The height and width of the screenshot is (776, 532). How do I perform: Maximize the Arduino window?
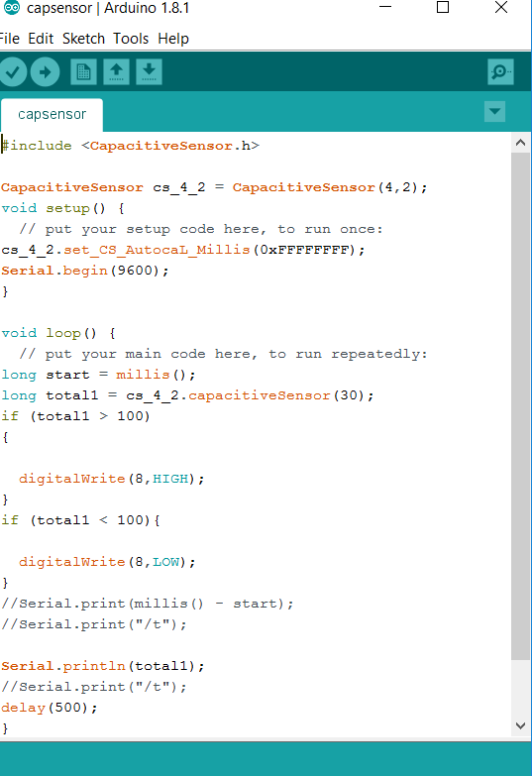[x=443, y=7]
